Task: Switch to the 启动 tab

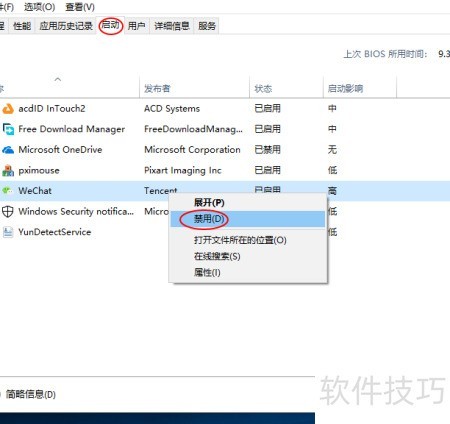Action: pyautogui.click(x=110, y=25)
